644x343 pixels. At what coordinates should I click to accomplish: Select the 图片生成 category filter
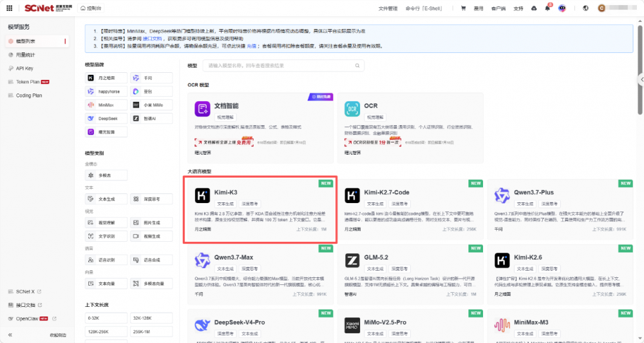click(x=151, y=222)
